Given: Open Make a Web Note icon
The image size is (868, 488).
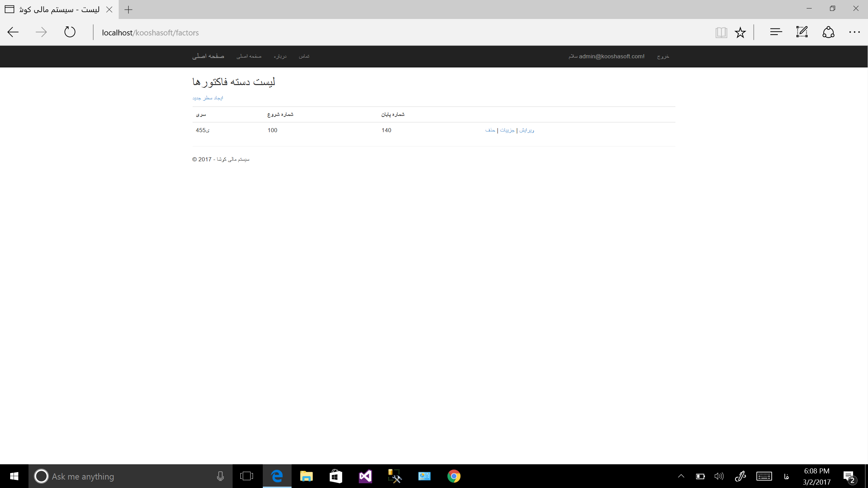Looking at the screenshot, I should 802,32.
